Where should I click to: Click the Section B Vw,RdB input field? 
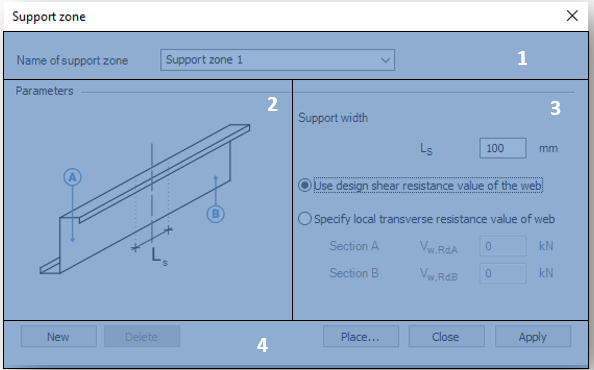click(x=503, y=273)
